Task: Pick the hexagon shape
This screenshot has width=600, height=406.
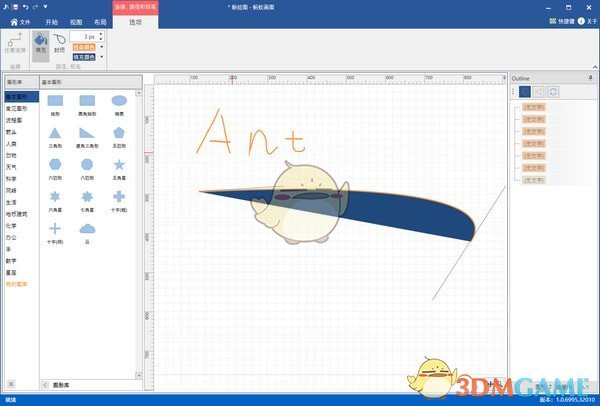Action: click(x=55, y=165)
